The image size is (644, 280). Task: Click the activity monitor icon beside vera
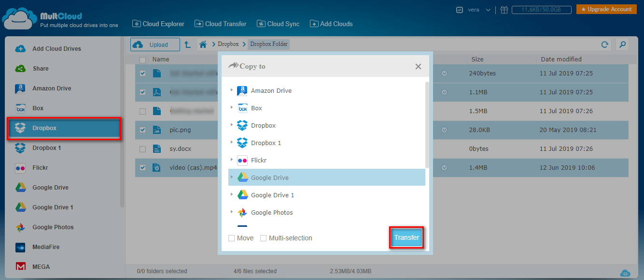[460, 10]
